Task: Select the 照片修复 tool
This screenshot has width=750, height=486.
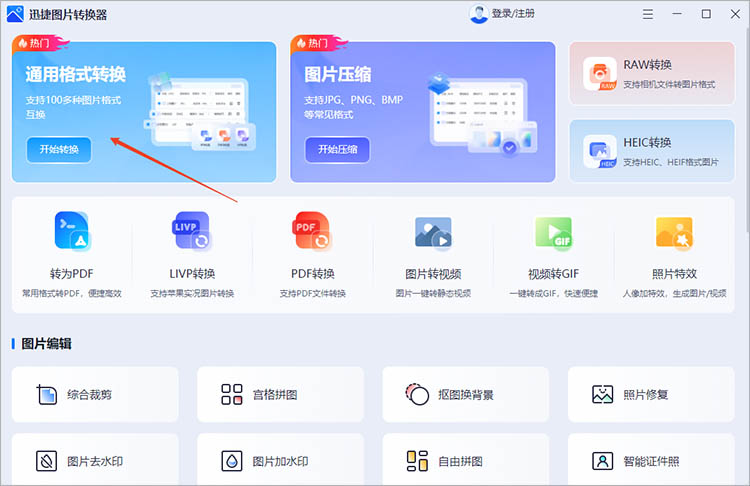Action: coord(651,394)
